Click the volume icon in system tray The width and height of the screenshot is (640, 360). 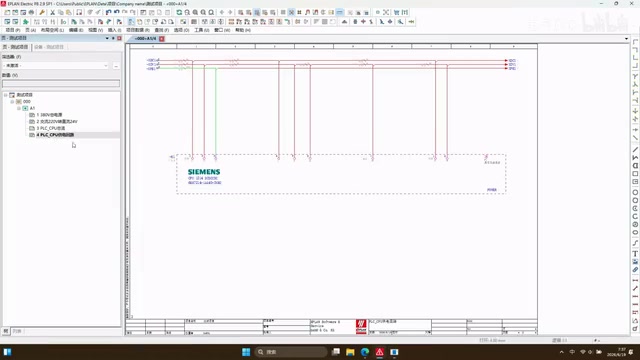(590, 352)
